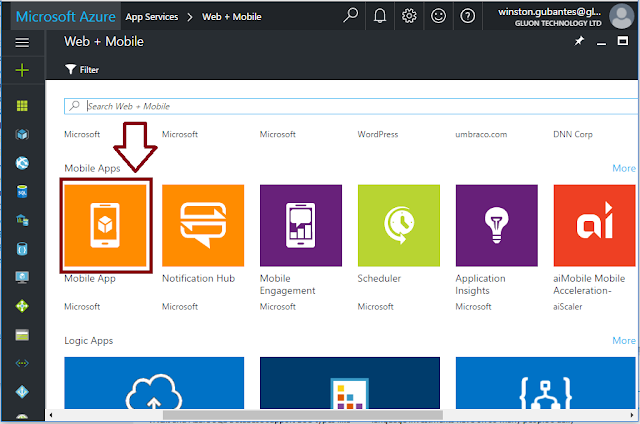Click the Mobile App label text

coord(90,278)
